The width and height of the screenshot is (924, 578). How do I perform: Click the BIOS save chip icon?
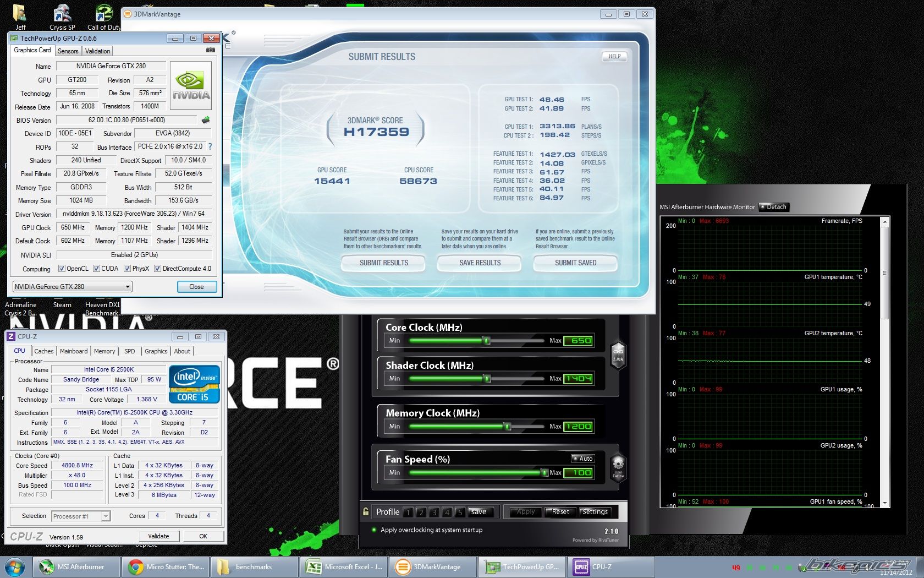click(206, 120)
